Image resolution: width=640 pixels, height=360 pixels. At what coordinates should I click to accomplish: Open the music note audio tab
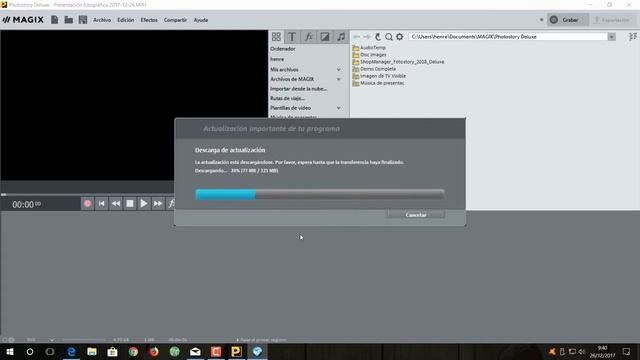pyautogui.click(x=341, y=37)
